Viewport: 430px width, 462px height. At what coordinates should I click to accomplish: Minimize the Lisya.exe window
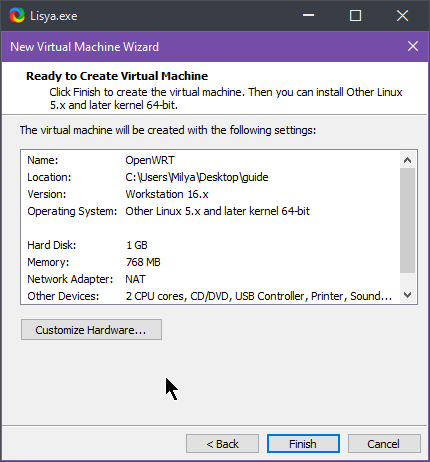pyautogui.click(x=308, y=15)
